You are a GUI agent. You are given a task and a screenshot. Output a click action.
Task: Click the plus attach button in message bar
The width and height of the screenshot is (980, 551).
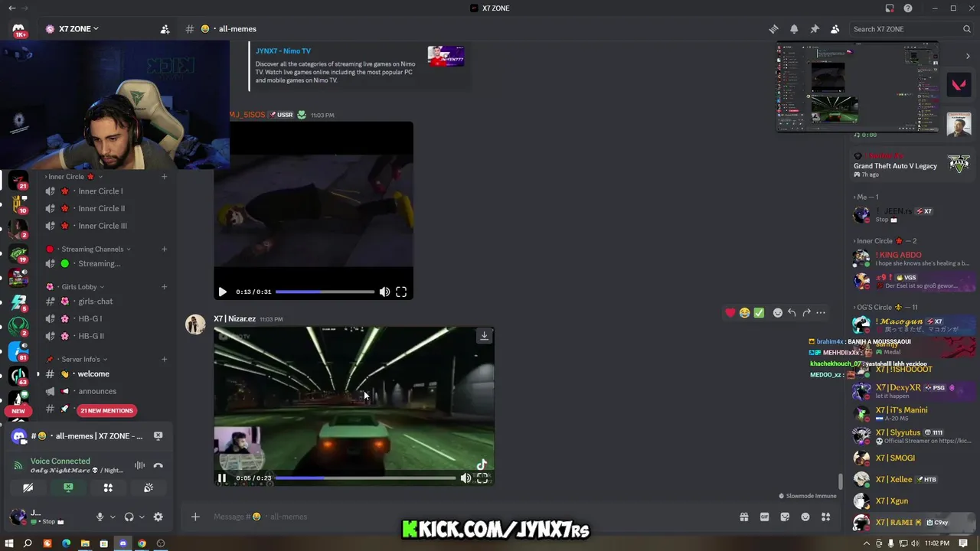[x=195, y=517]
